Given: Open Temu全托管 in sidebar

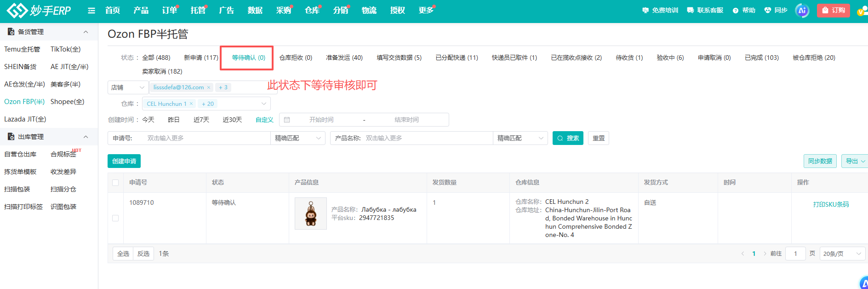Looking at the screenshot, I should [x=22, y=49].
